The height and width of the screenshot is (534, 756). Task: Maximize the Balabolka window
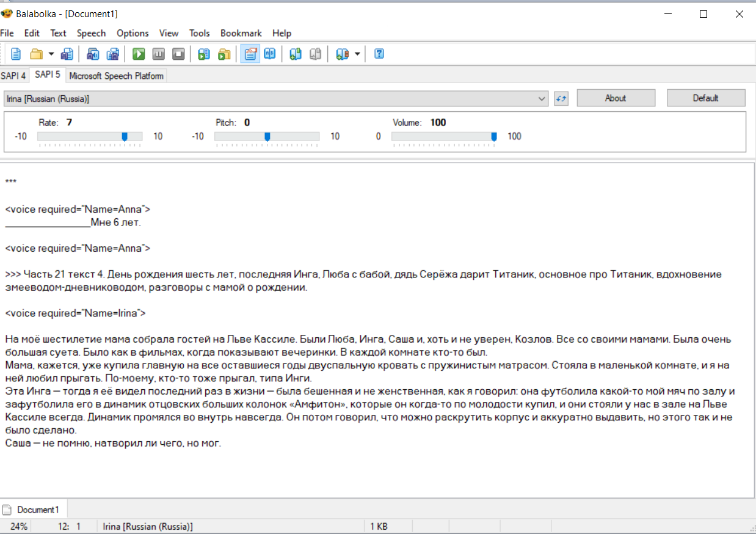703,13
